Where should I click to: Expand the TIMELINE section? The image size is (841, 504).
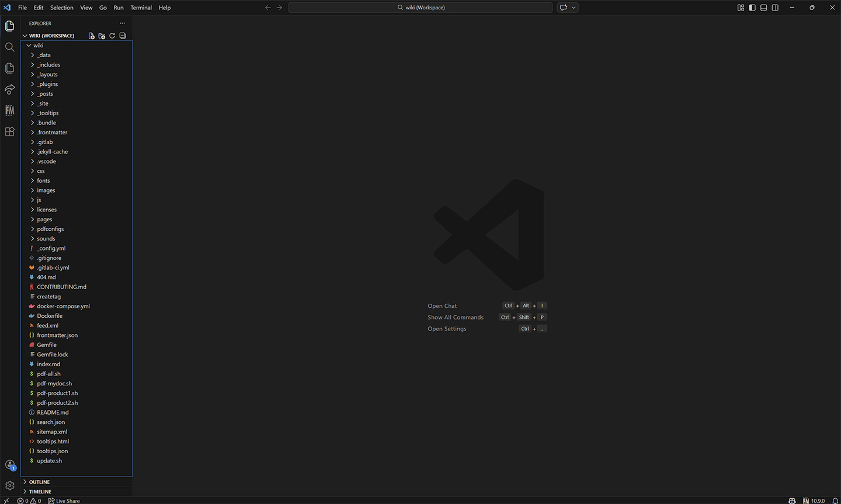pyautogui.click(x=77, y=492)
